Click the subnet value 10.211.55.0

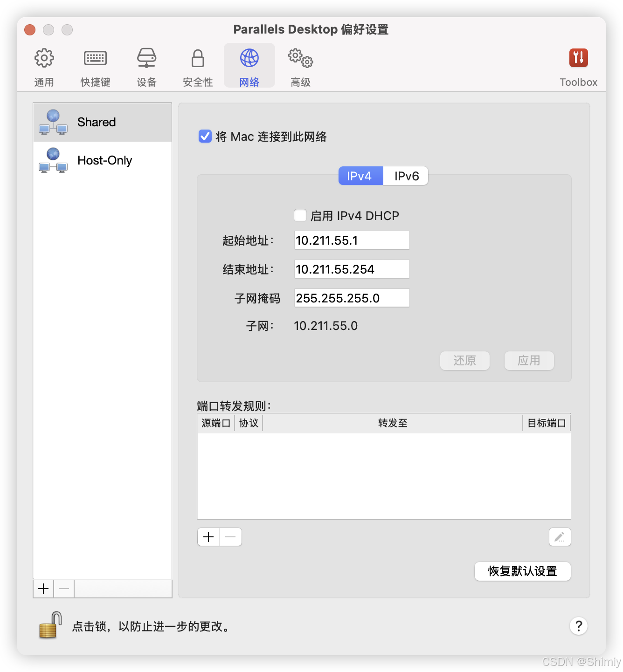pyautogui.click(x=325, y=326)
